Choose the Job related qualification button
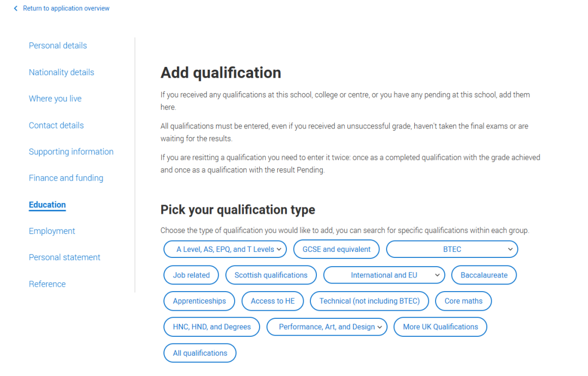Screen dimensions: 588x376 191,275
